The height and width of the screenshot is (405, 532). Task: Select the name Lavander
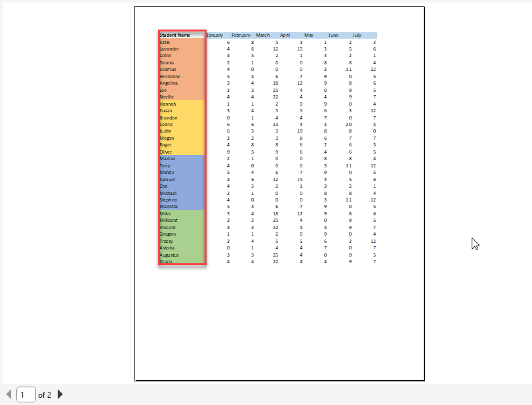169,49
